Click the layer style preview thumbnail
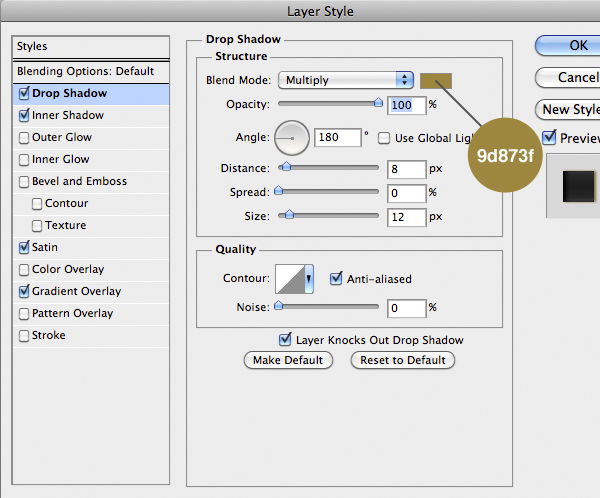The image size is (600, 498). pos(577,188)
